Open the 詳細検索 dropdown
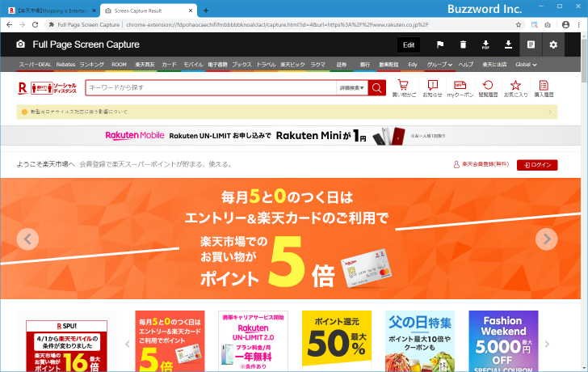Image resolution: width=588 pixels, height=372 pixels. pos(352,88)
